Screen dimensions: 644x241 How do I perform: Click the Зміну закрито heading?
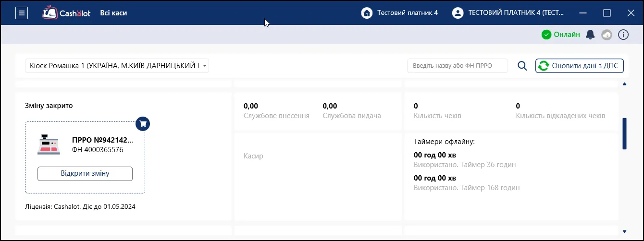49,106
